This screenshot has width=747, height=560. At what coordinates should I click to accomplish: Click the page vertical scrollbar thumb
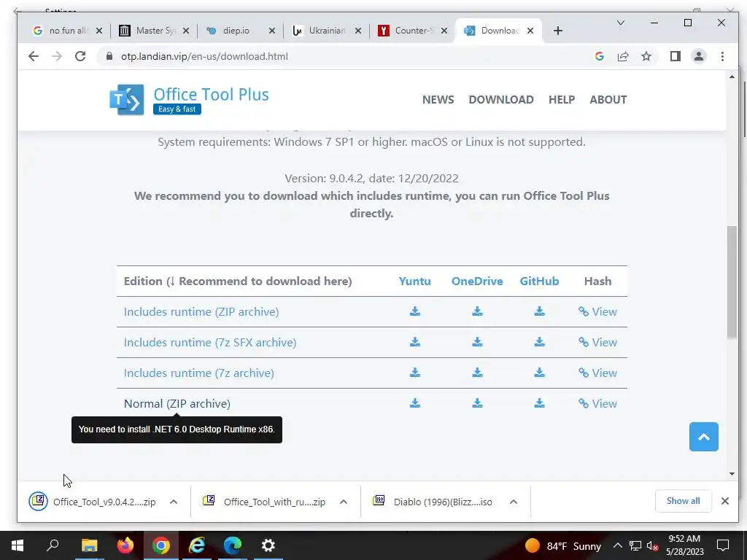[x=732, y=282]
